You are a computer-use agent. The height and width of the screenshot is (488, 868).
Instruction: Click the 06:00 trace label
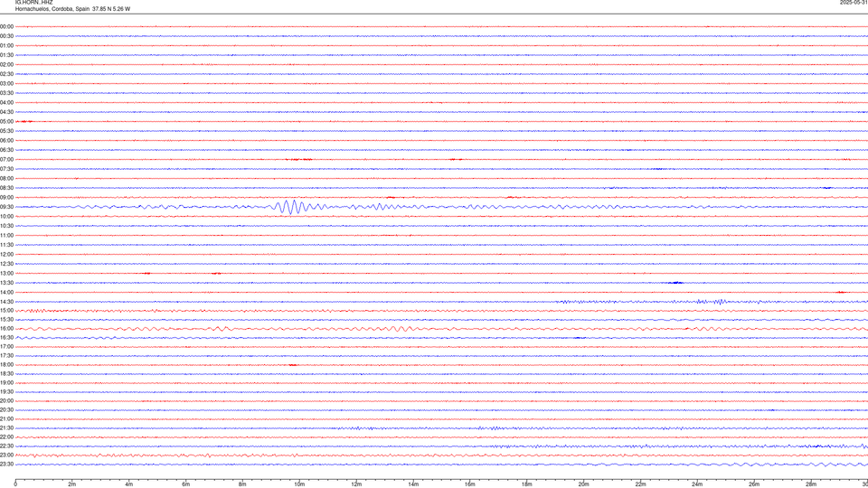pos(6,141)
